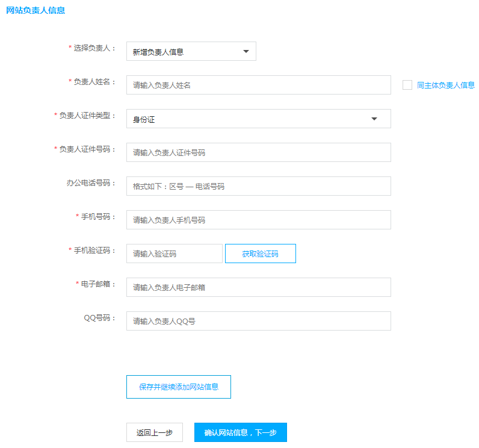This screenshot has width=479, height=448.
Task: Tick the 同主体负责人信息 checkbox
Action: point(407,85)
